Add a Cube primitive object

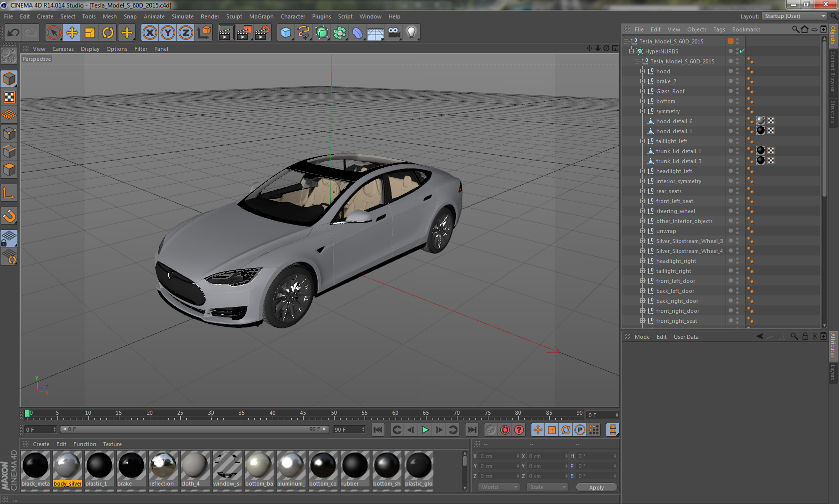coord(286,33)
